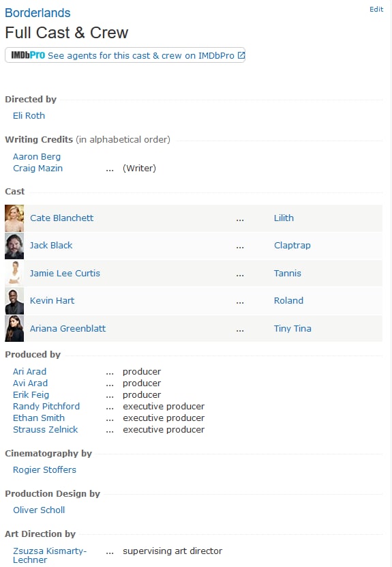Open writer Aaron Berg's profile
The width and height of the screenshot is (392, 567).
point(37,156)
